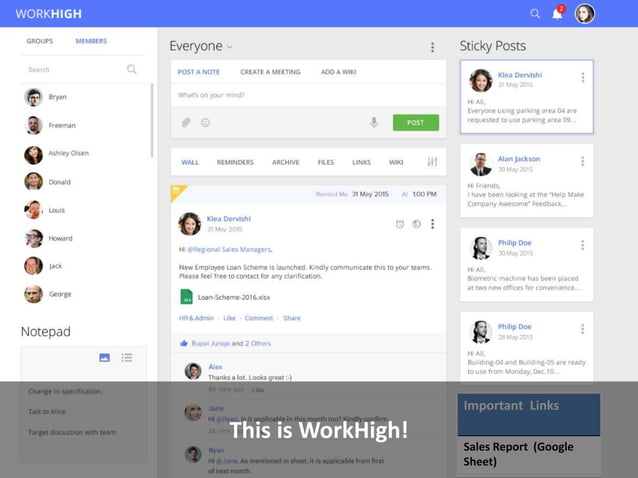This screenshot has height=478, width=638.
Task: Select the Create a Meeting tab
Action: click(x=270, y=72)
